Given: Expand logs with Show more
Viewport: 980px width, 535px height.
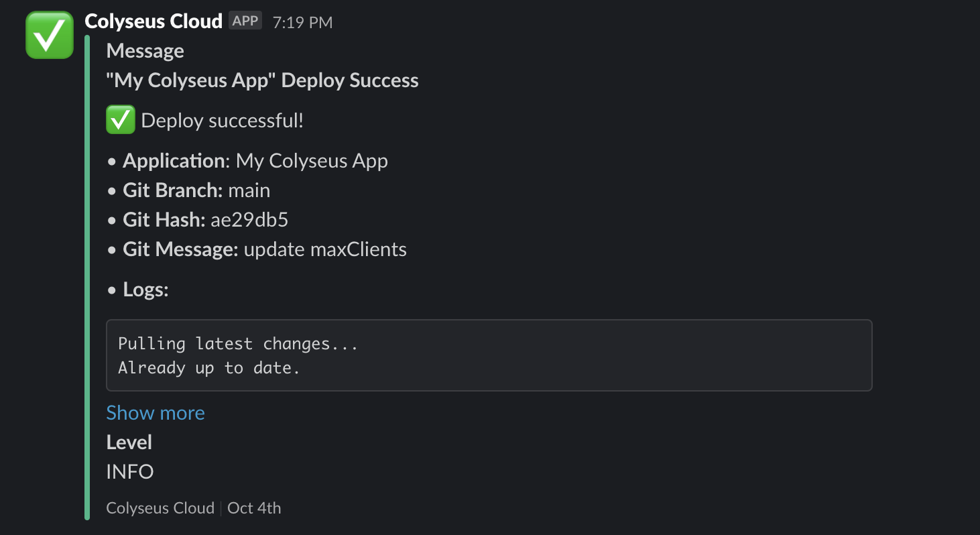Looking at the screenshot, I should [156, 412].
